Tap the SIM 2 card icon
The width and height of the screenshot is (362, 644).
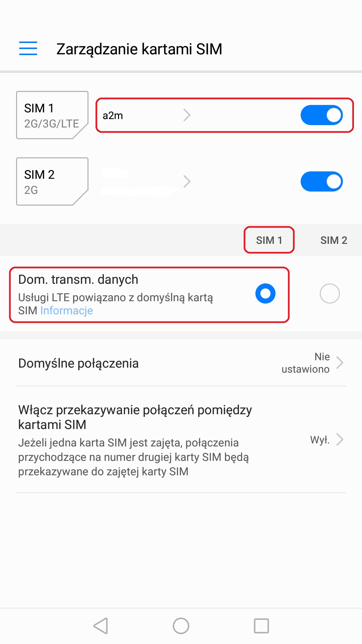[x=52, y=181]
